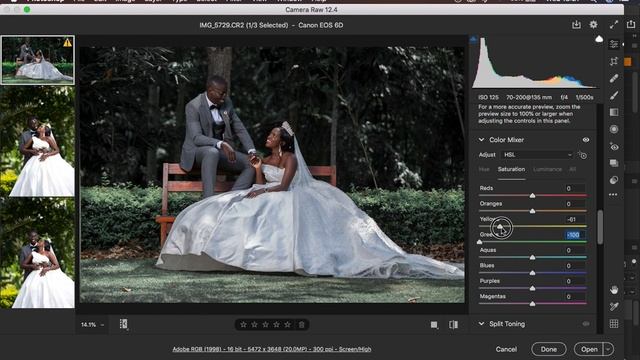The height and width of the screenshot is (360, 640).
Task: Select the Hand tool
Action: [x=614, y=290]
